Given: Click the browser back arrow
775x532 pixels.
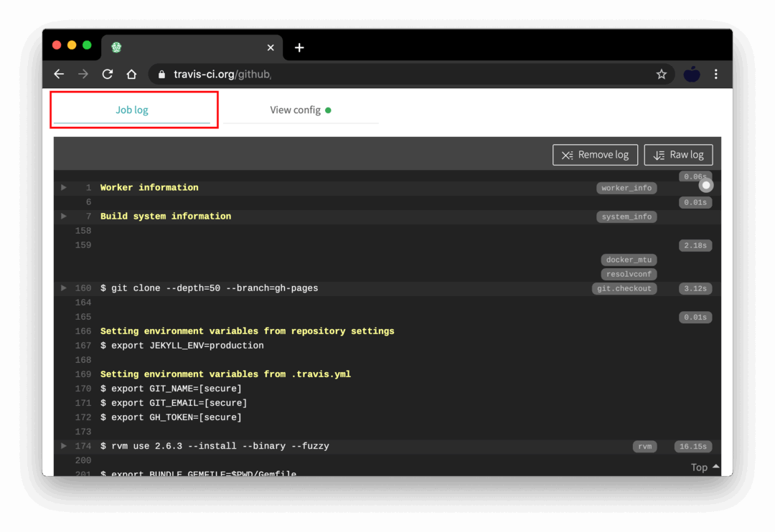Looking at the screenshot, I should tap(59, 74).
